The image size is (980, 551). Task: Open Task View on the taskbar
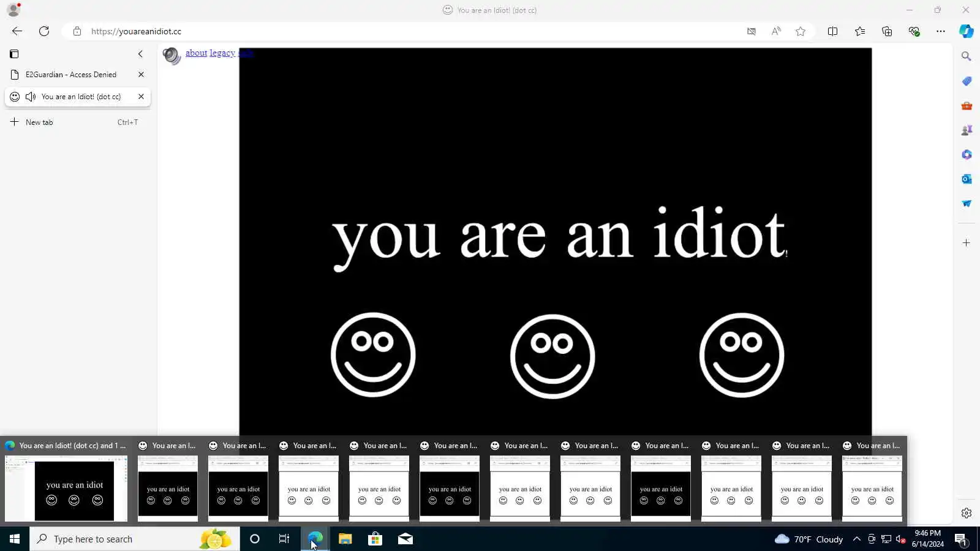284,539
